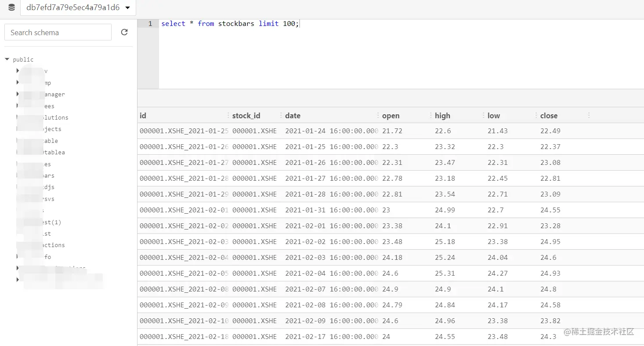Select high value 23.47
This screenshot has height=346, width=644.
[445, 162]
